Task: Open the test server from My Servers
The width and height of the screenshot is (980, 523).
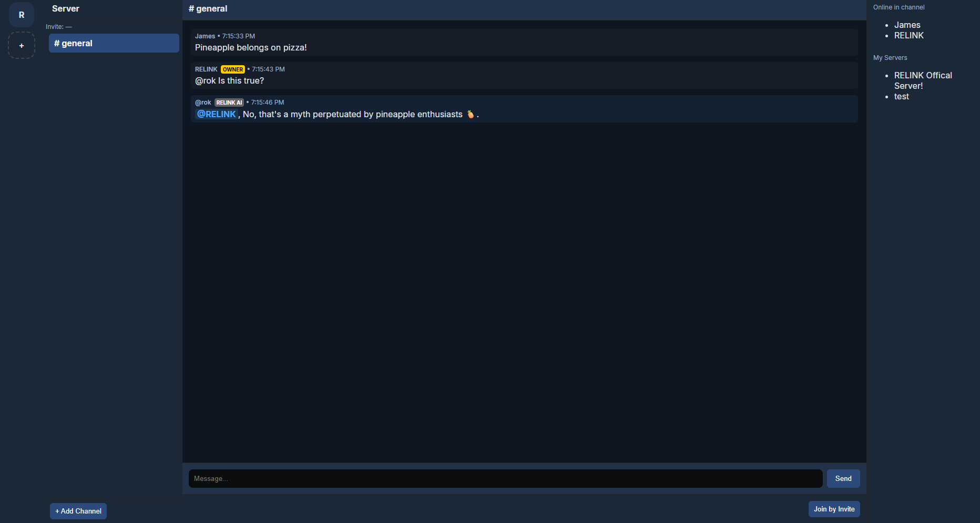Action: (x=902, y=96)
